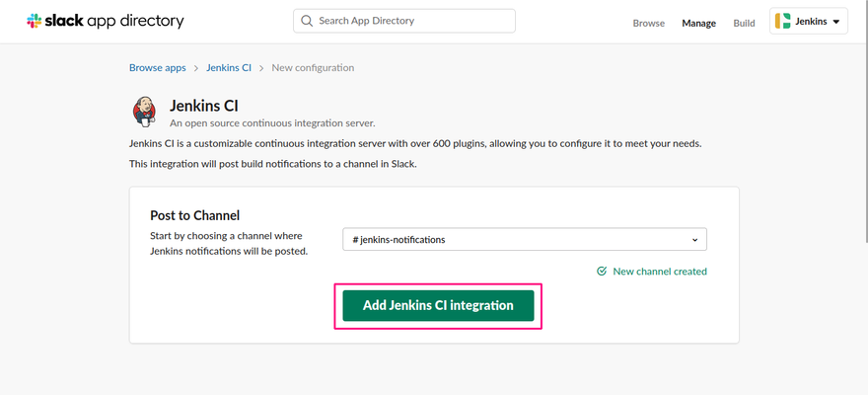Go to the Browse menu item
Viewport: 868px width, 395px height.
[x=649, y=24]
